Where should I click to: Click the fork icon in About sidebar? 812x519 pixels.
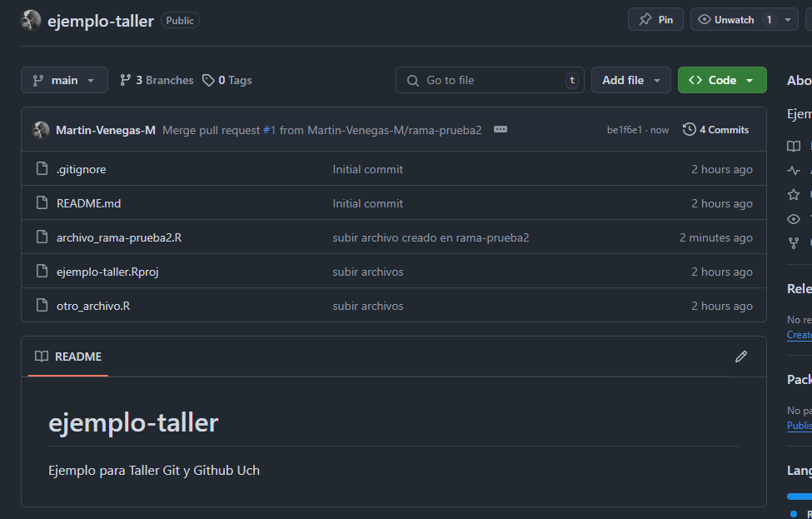click(794, 243)
